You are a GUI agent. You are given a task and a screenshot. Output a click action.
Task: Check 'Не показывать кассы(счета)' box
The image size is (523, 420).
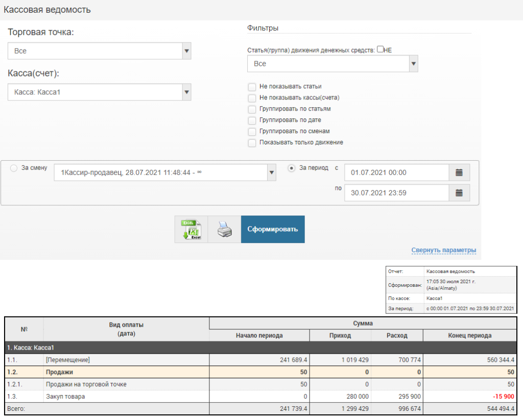[x=251, y=98]
